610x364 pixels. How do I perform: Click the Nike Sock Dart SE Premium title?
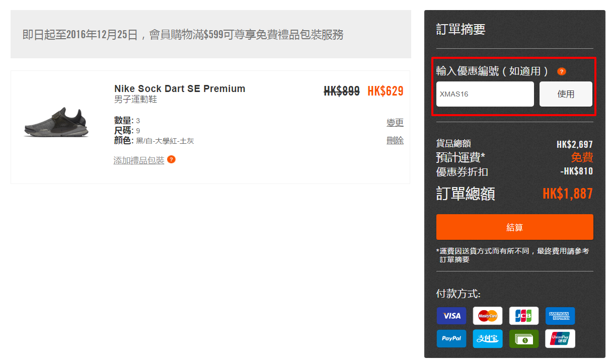[x=180, y=88]
